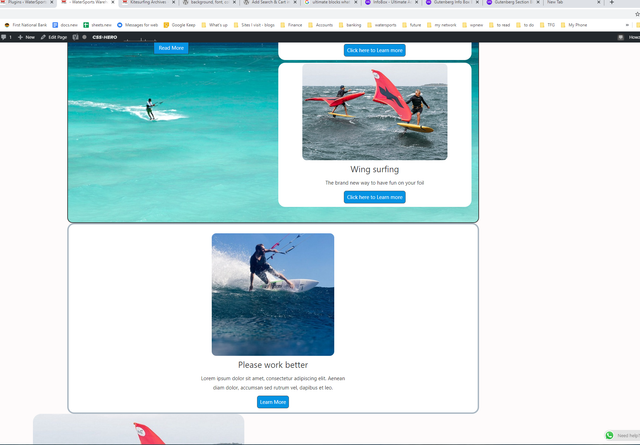
Task: Open a new browser tab with plus
Action: (611, 2)
